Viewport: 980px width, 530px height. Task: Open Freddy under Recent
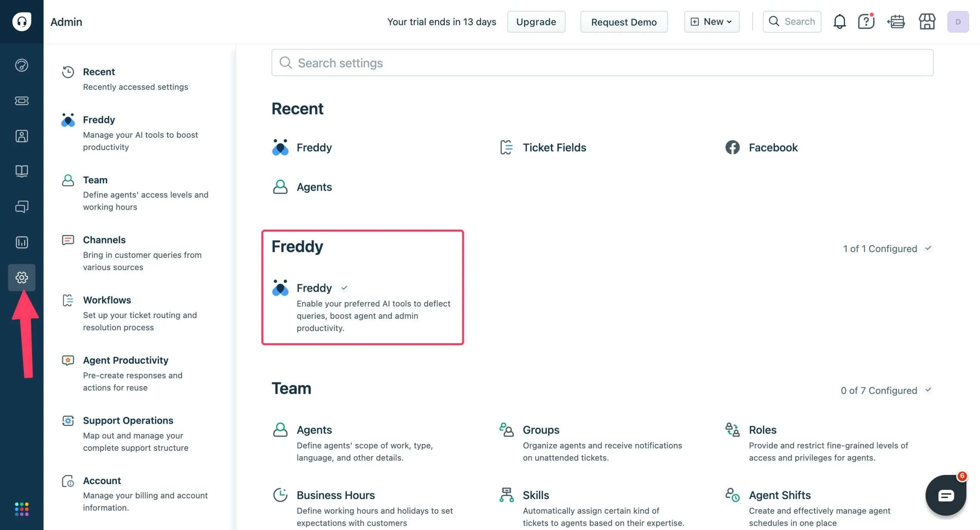(x=302, y=147)
